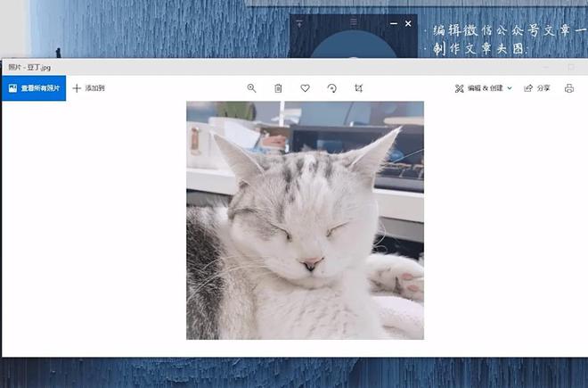Image resolution: width=588 pixels, height=388 pixels.
Task: Maximize the Photos window
Action: tap(571, 67)
